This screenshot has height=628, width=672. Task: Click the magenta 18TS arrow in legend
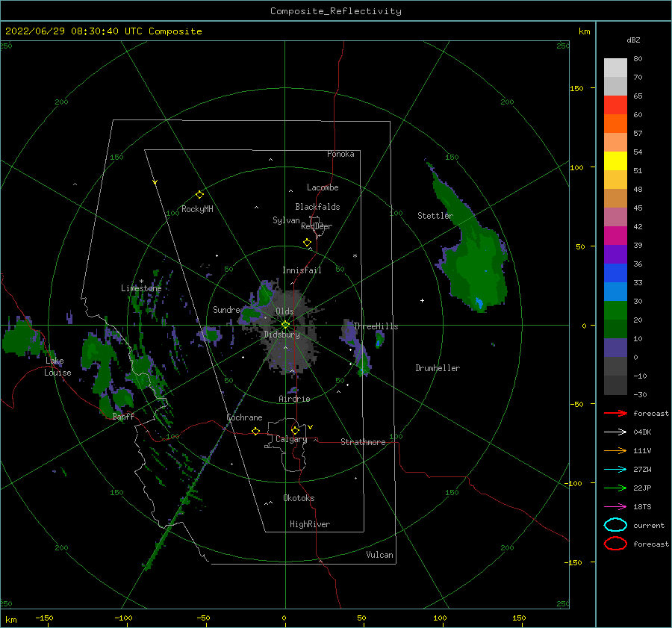click(615, 507)
